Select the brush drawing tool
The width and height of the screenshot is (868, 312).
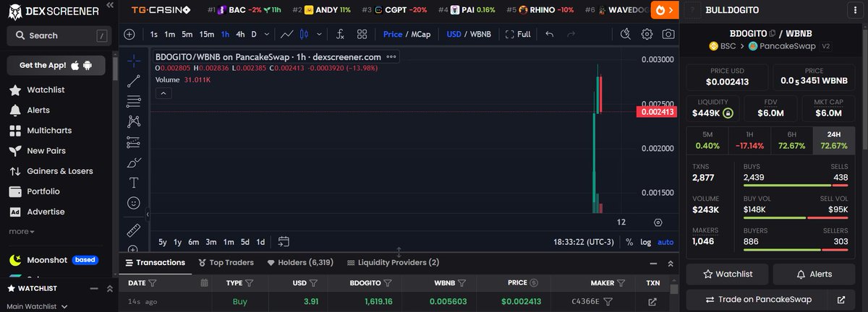(x=133, y=162)
